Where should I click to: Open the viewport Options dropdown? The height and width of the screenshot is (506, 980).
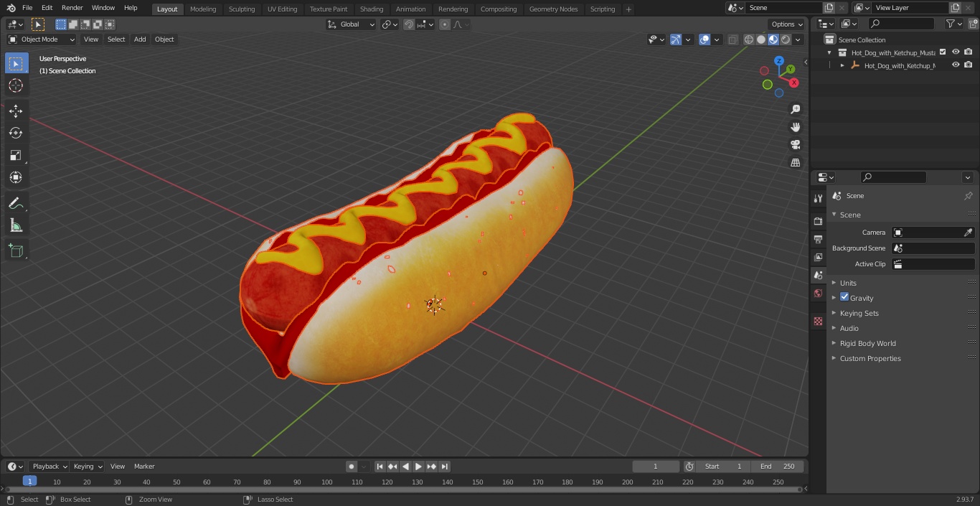click(x=787, y=24)
